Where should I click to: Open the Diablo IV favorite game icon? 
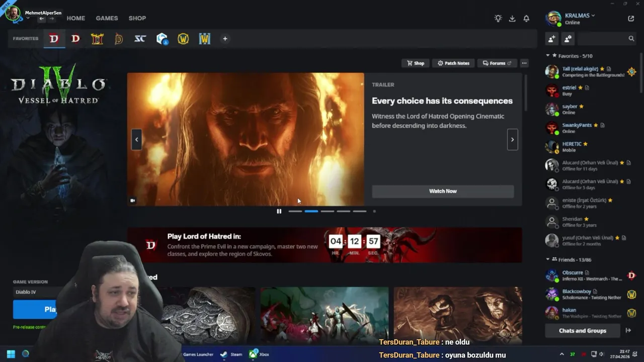(x=54, y=39)
